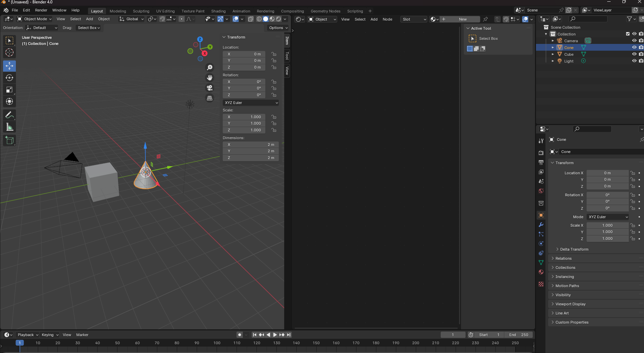Uncheck Collection exclude-from-view-layer checkbox
Screen dimensions: 644x353
[628, 34]
